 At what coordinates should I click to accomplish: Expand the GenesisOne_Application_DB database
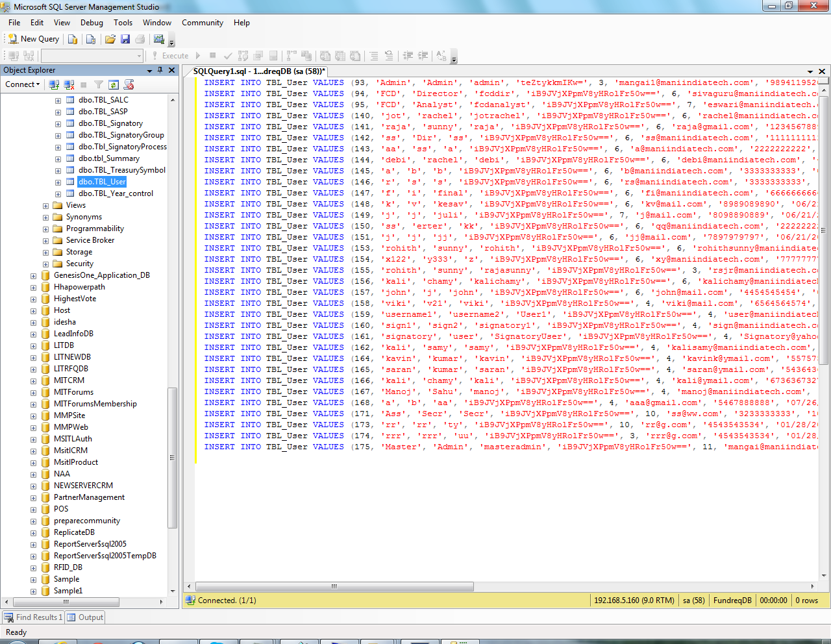(33, 276)
